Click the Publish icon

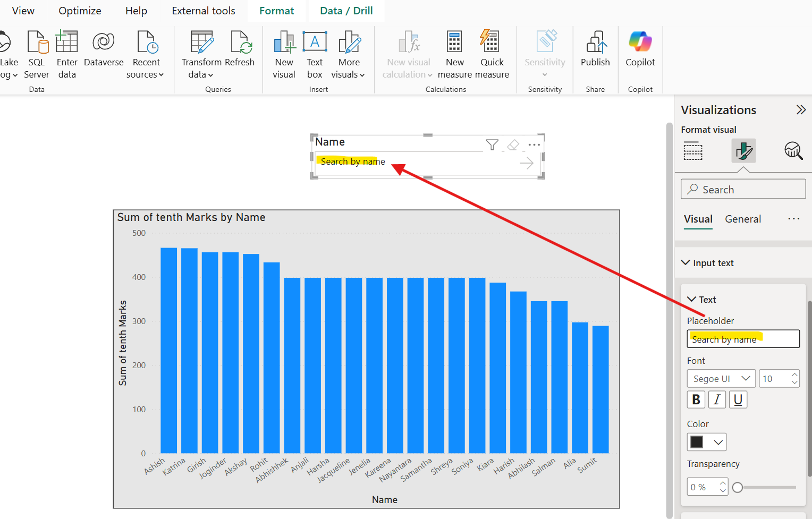click(595, 48)
